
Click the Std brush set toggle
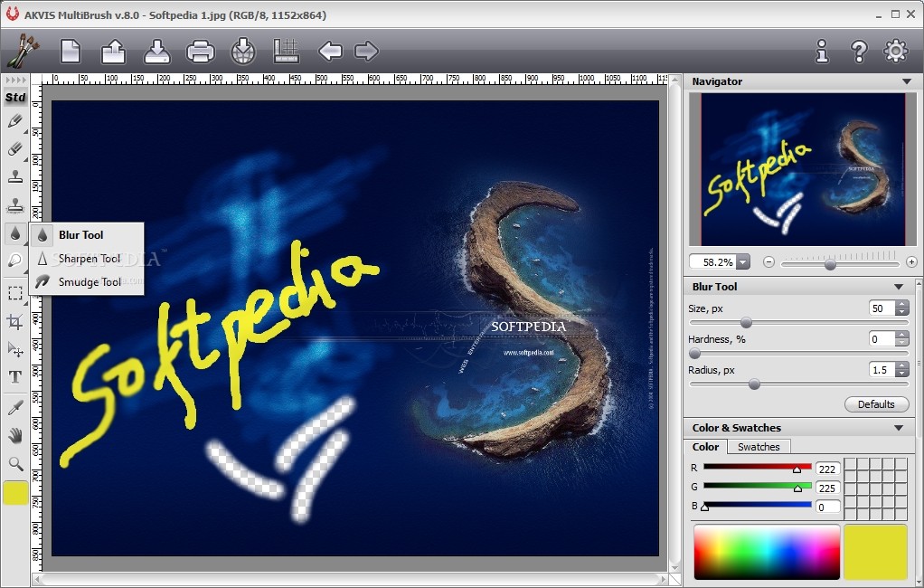point(15,98)
